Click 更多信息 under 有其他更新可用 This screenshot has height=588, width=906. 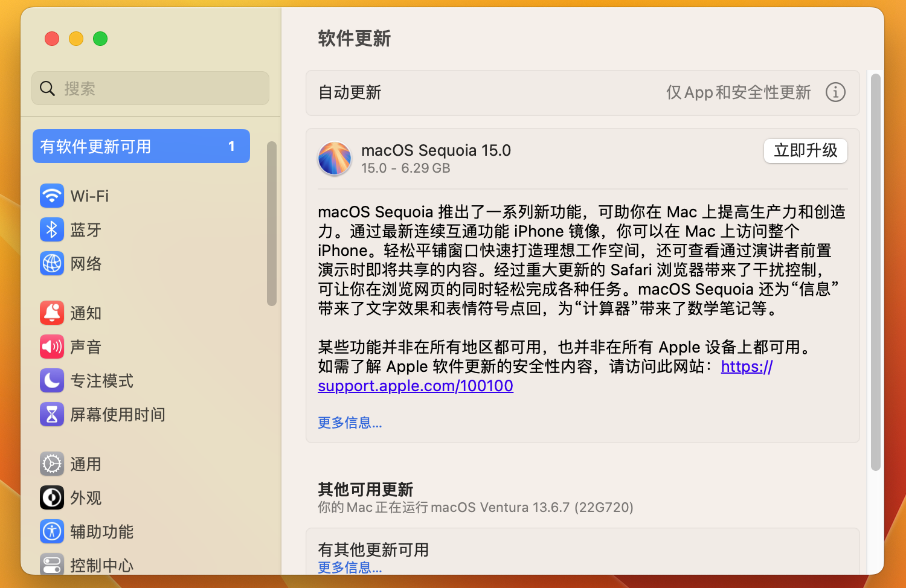point(350,567)
